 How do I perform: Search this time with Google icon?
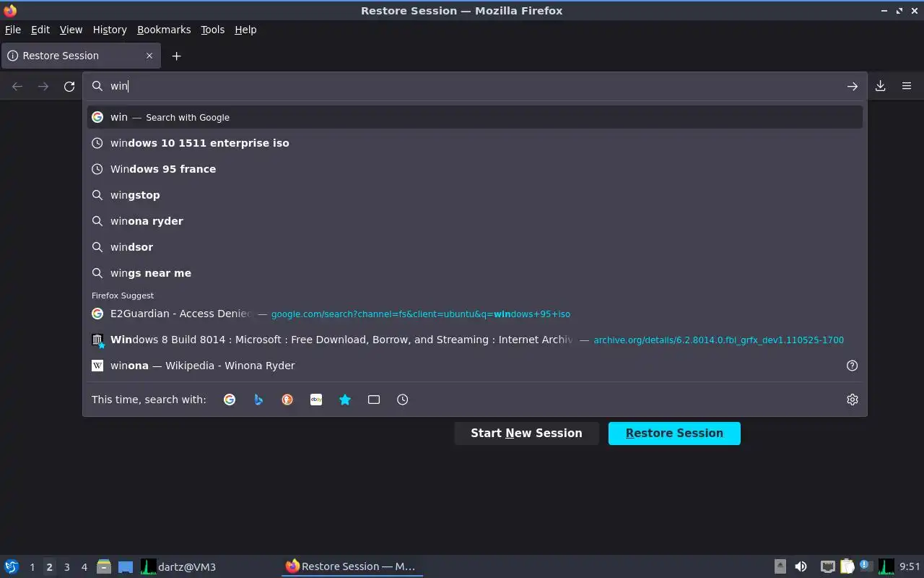pos(230,400)
